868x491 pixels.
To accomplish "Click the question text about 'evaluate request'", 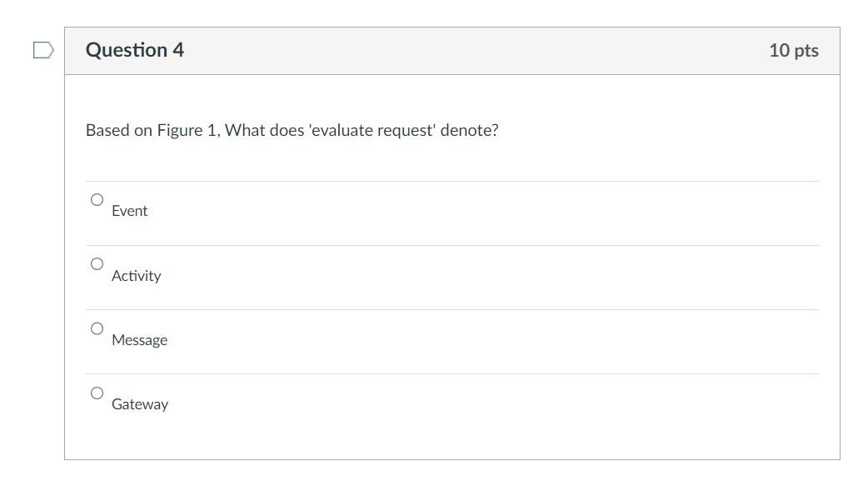I will (292, 130).
